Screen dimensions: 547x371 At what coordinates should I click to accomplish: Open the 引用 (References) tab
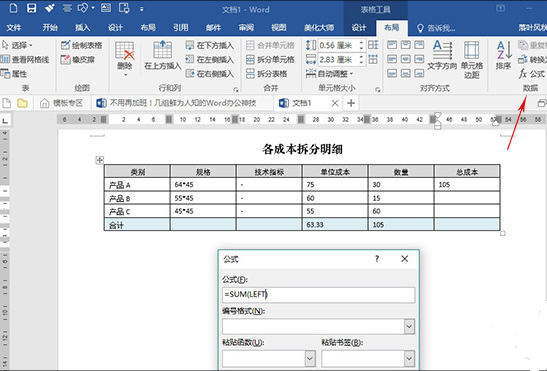(181, 28)
